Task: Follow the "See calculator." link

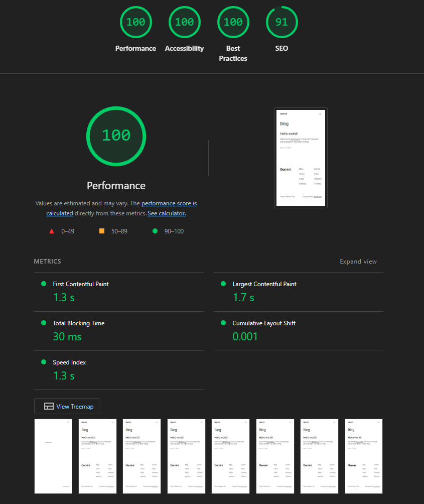Action: (x=167, y=213)
